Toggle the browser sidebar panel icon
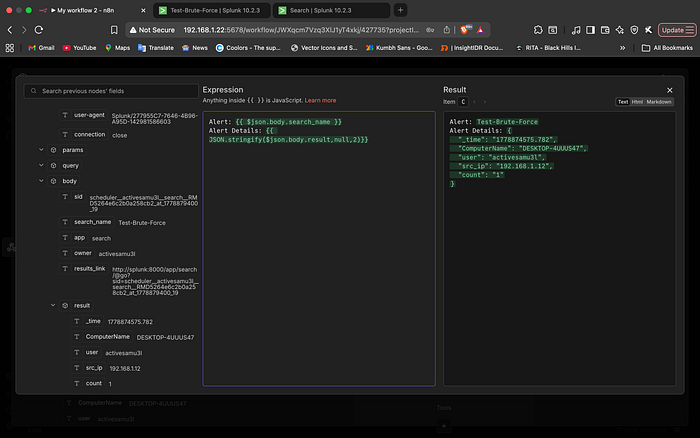Image resolution: width=700 pixels, height=438 pixels. point(590,30)
